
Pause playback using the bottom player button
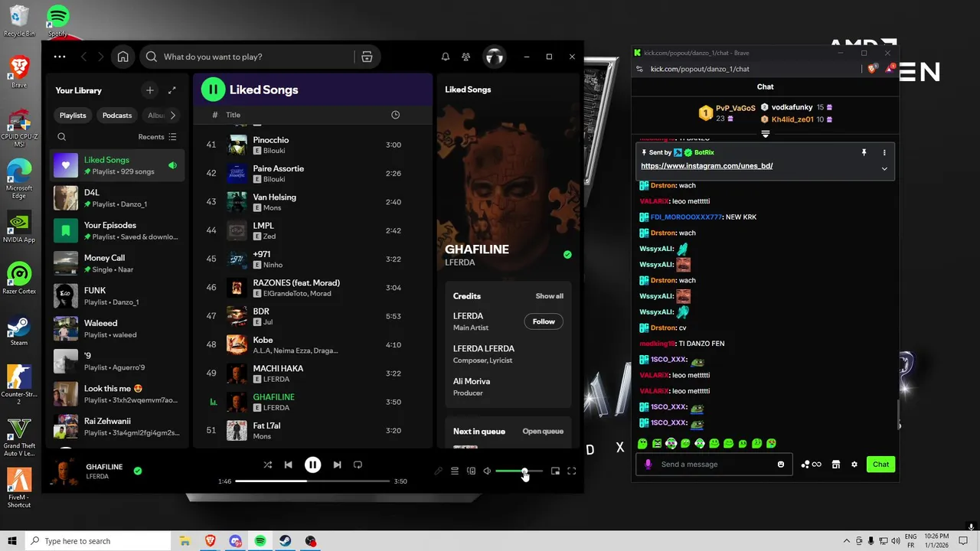click(x=312, y=465)
